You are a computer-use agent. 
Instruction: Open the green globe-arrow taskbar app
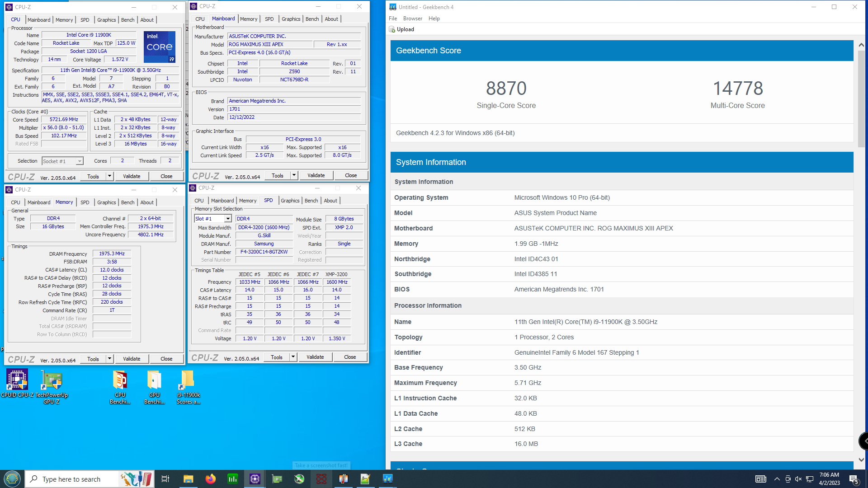click(299, 479)
